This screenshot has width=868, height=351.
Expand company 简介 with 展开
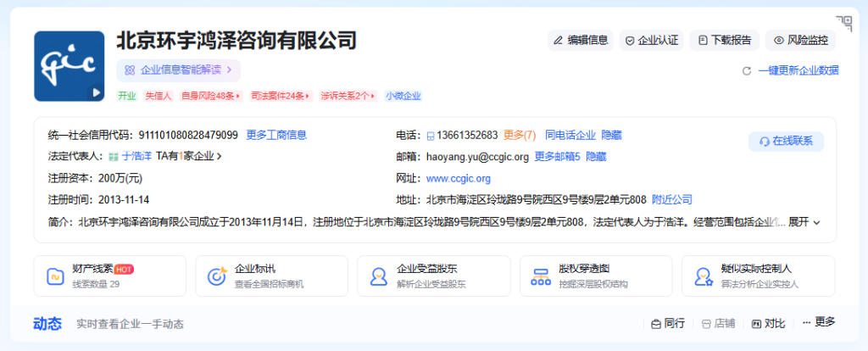tap(804, 222)
